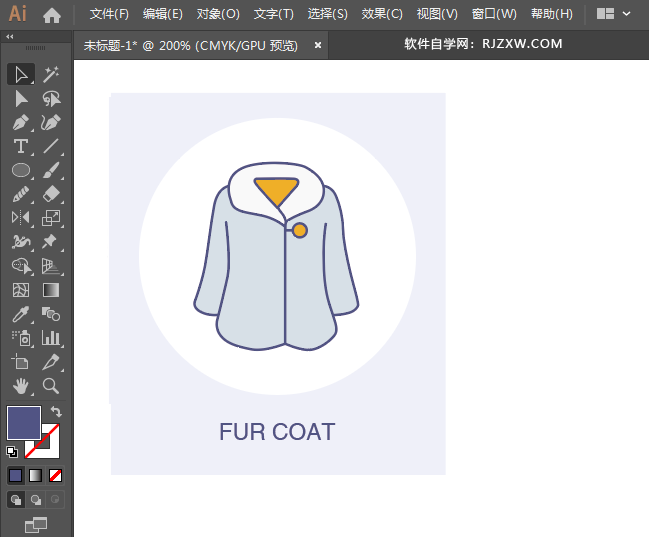Click the toolbar grip handle
This screenshot has width=649, height=537.
[x=36, y=48]
